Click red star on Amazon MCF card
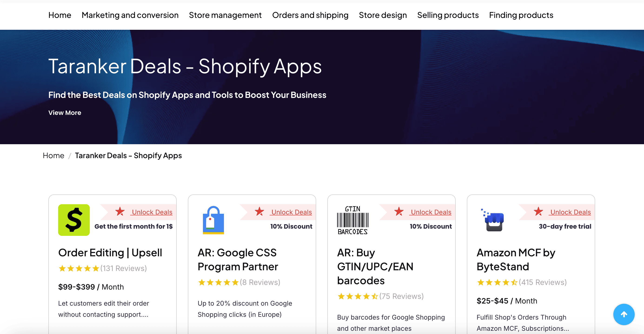 pyautogui.click(x=538, y=211)
